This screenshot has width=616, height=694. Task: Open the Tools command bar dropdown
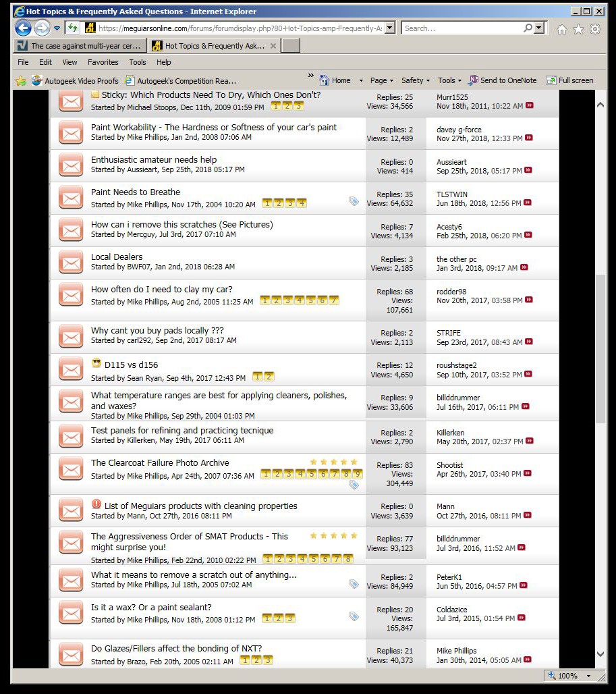tap(449, 80)
